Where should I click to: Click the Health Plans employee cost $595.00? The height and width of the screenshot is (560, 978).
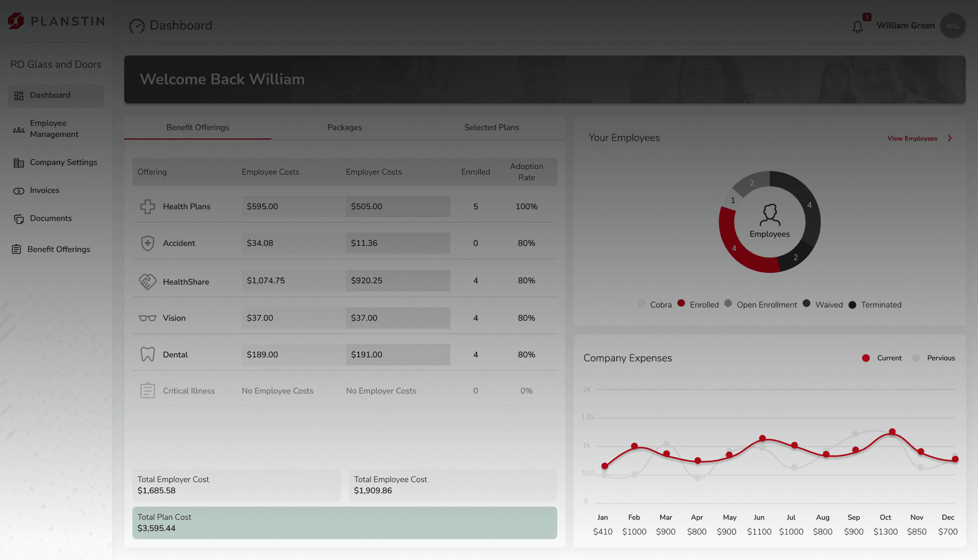pos(294,207)
